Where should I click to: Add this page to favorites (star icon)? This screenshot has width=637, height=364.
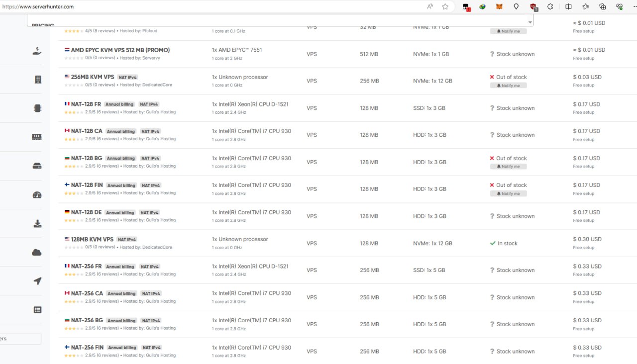click(x=445, y=6)
